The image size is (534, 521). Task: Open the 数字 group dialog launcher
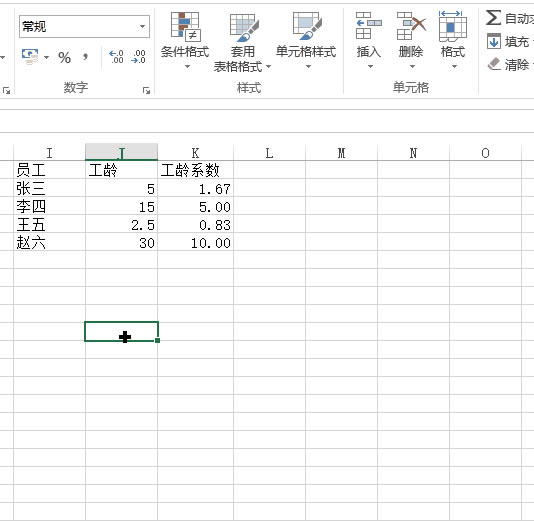click(x=146, y=90)
